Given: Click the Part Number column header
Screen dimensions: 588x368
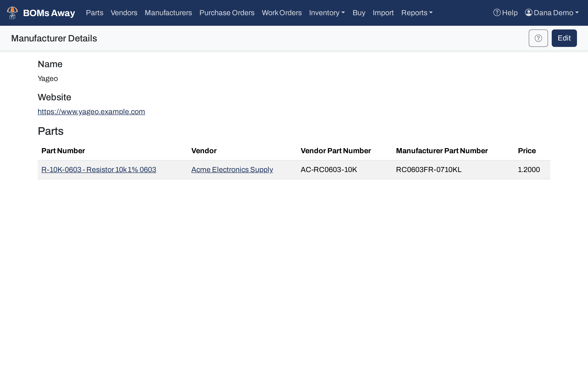Looking at the screenshot, I should click(63, 151).
